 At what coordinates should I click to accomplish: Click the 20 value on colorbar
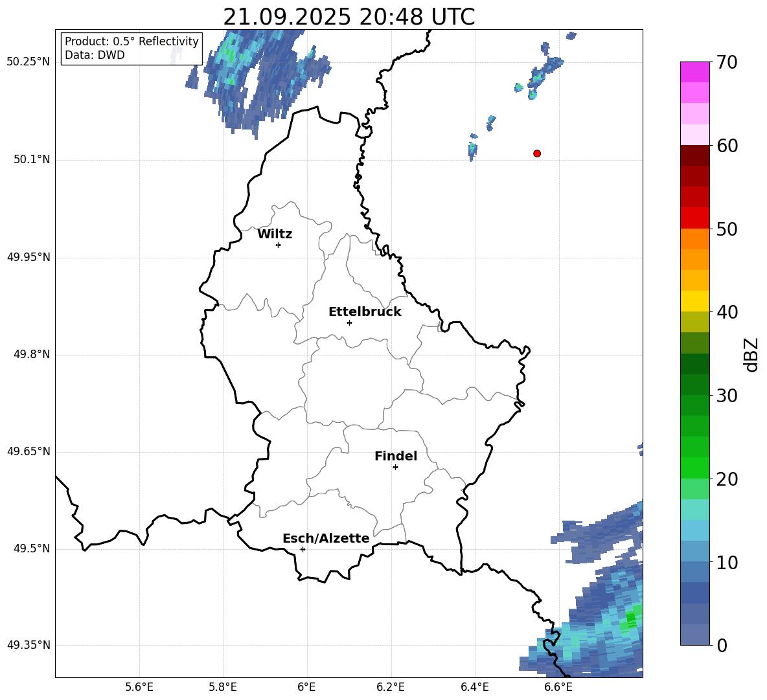pos(727,479)
